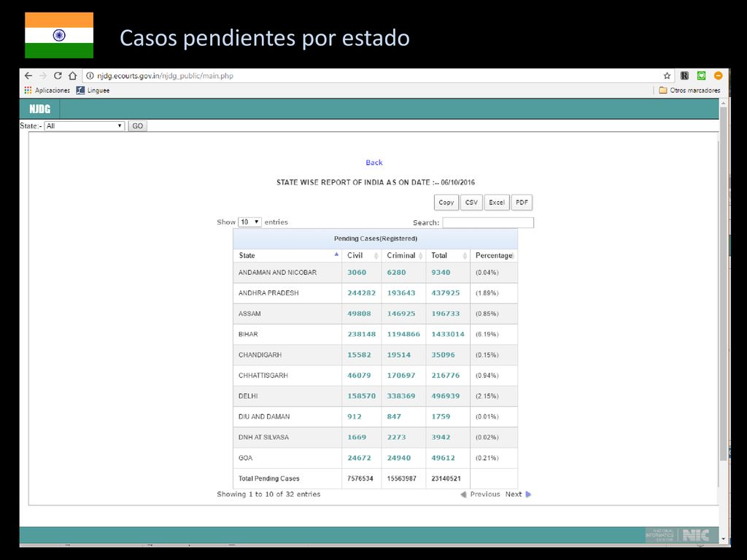Bookmark this page with the star icon
Image resolution: width=747 pixels, height=560 pixels.
[667, 76]
